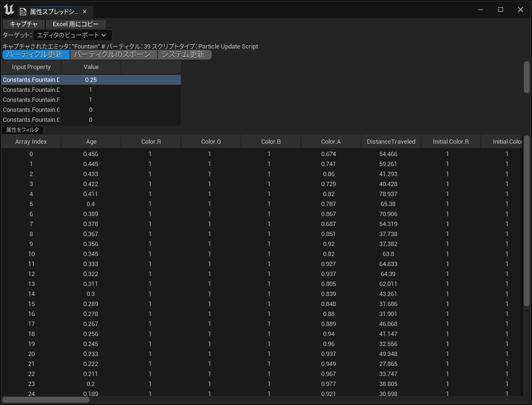Click the particle table vertical scrollbar

click(x=526, y=221)
